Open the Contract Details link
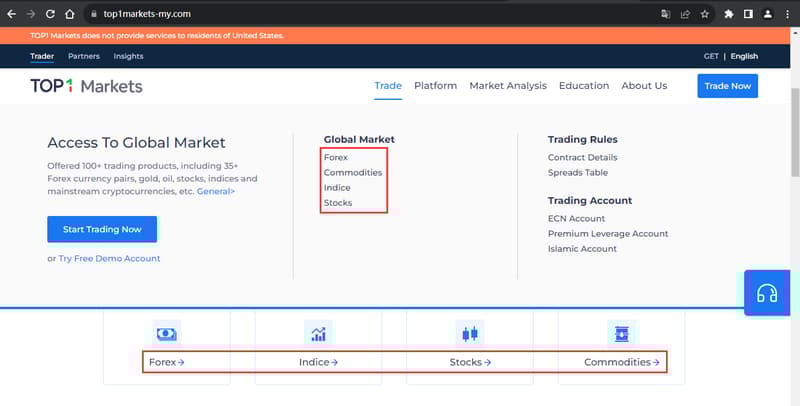This screenshot has width=800, height=406. [x=583, y=157]
